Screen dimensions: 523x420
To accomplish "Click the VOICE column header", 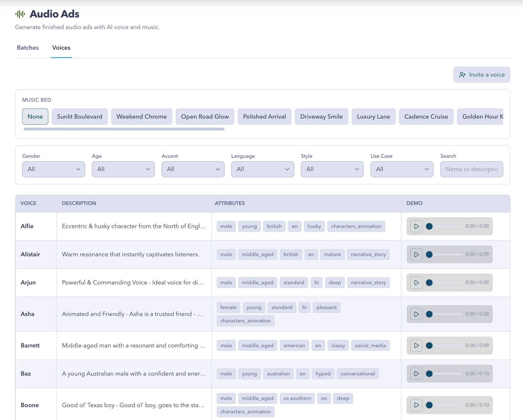I will pyautogui.click(x=29, y=203).
